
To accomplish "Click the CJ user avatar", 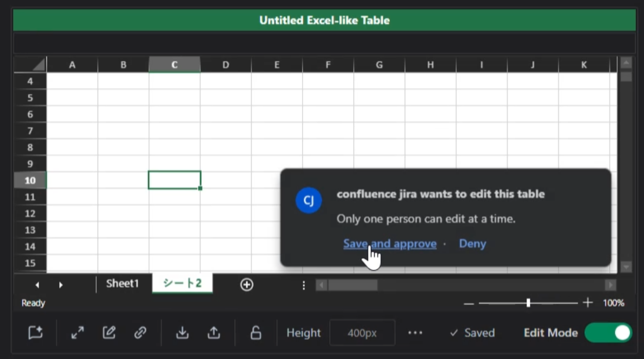I will pos(309,200).
